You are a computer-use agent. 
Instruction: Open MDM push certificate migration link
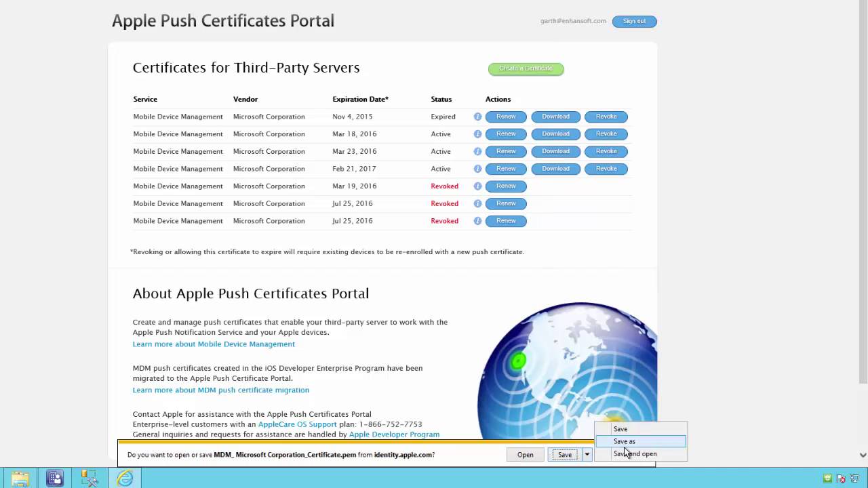(x=221, y=390)
